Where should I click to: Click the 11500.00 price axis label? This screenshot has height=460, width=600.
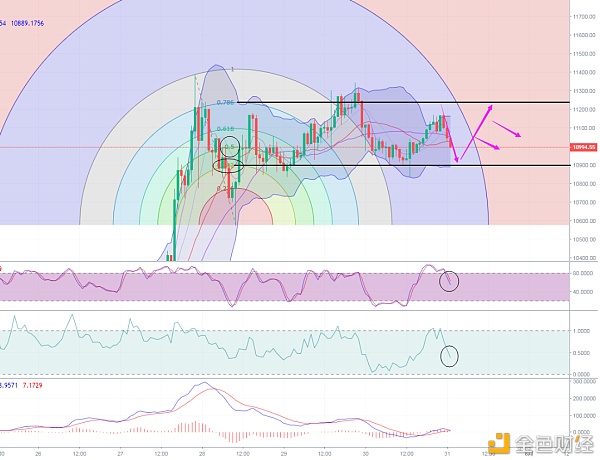pyautogui.click(x=584, y=54)
